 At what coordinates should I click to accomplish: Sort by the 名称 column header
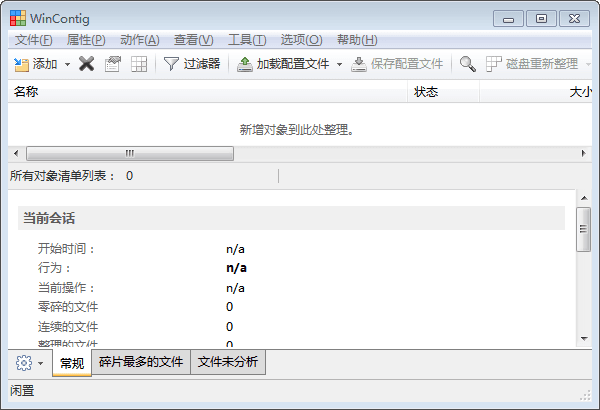tap(207, 92)
